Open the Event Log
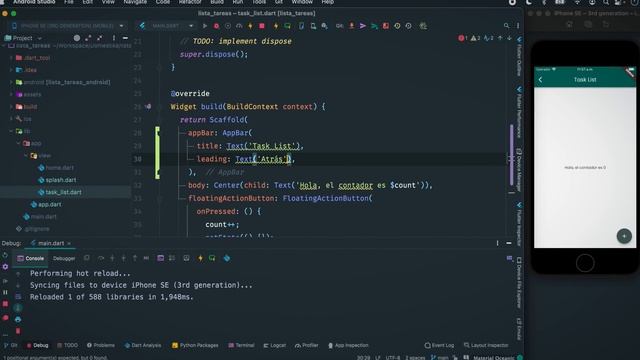The image size is (640, 360). coord(439,345)
